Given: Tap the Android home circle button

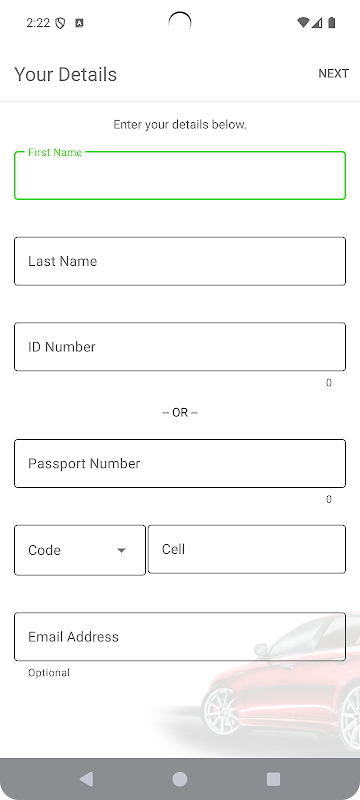Looking at the screenshot, I should tap(179, 779).
